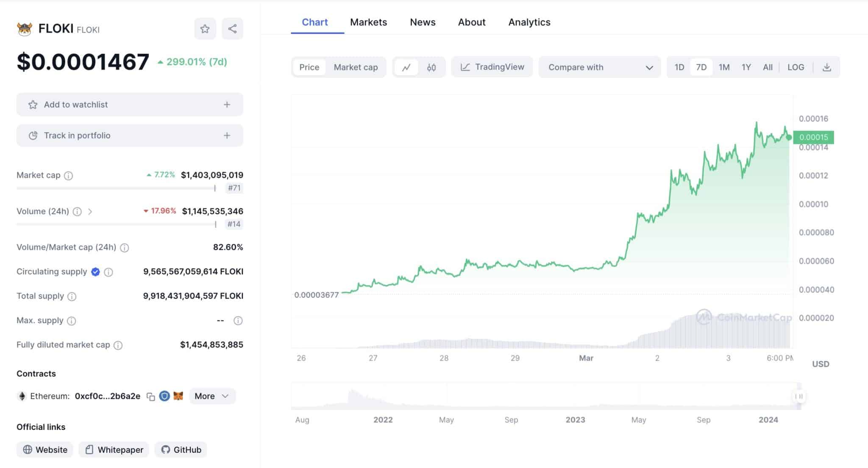
Task: Open the Analytics tab
Action: 529,22
